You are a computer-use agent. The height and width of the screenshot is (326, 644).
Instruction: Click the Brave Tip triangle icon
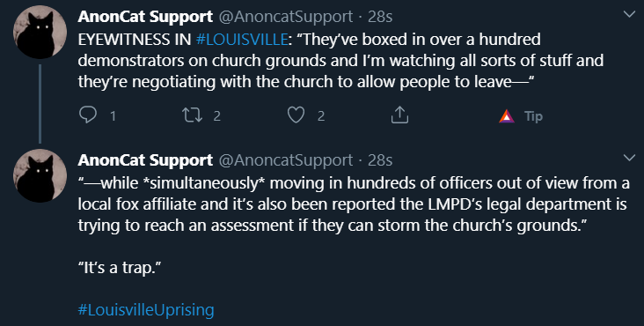(x=507, y=116)
